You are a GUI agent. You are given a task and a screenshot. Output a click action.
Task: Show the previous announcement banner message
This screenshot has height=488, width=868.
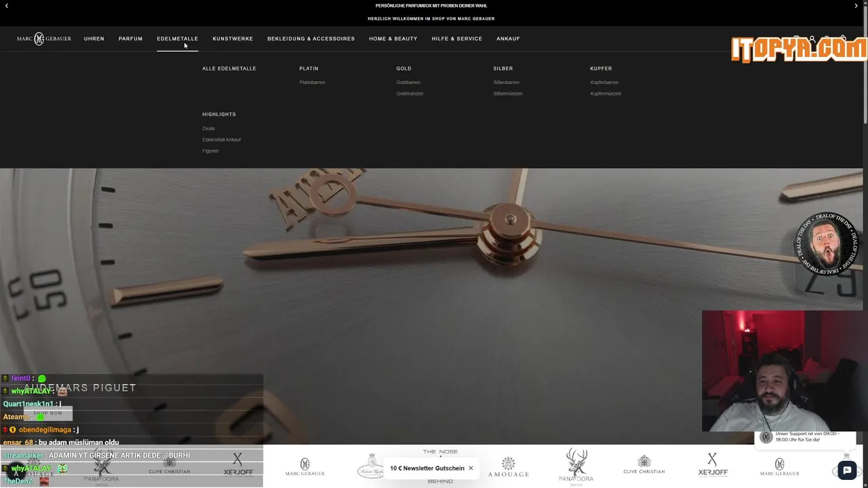(7, 5)
